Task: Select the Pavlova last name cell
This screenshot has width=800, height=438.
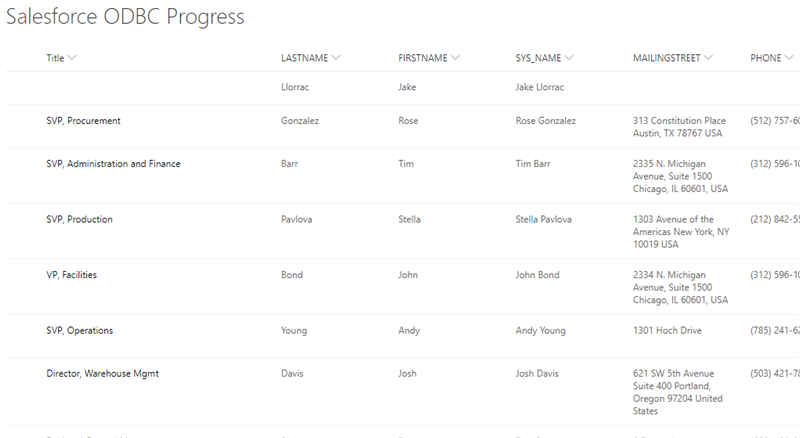Action: (x=298, y=219)
